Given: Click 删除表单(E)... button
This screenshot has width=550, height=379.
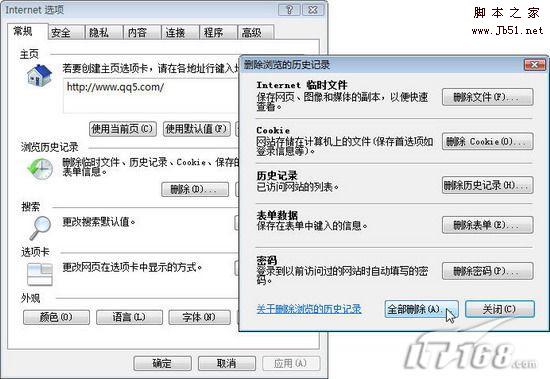Looking at the screenshot, I should tap(488, 225).
